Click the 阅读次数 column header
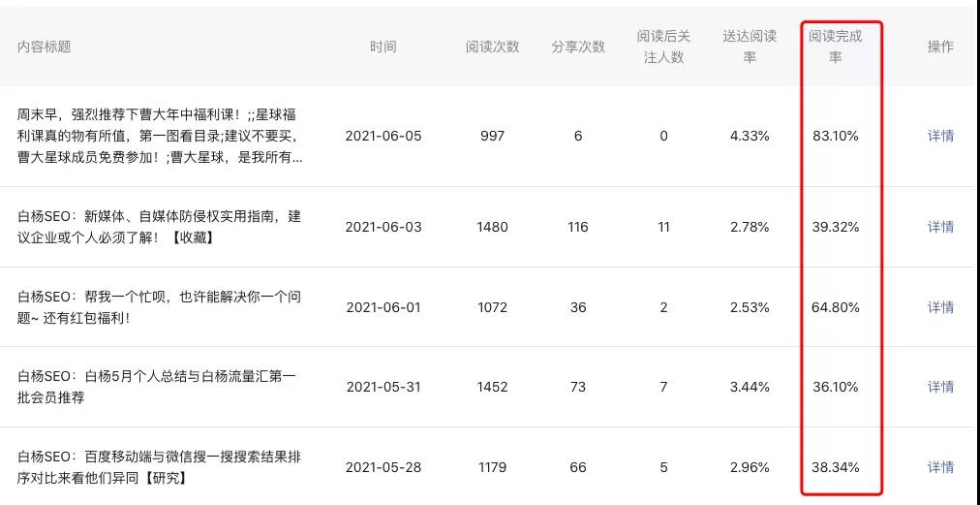 click(492, 47)
